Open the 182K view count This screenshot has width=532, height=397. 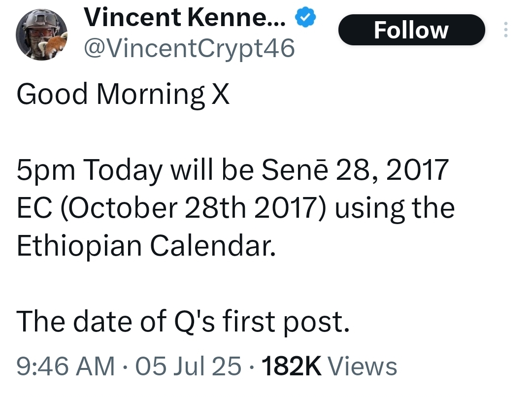coord(292,366)
